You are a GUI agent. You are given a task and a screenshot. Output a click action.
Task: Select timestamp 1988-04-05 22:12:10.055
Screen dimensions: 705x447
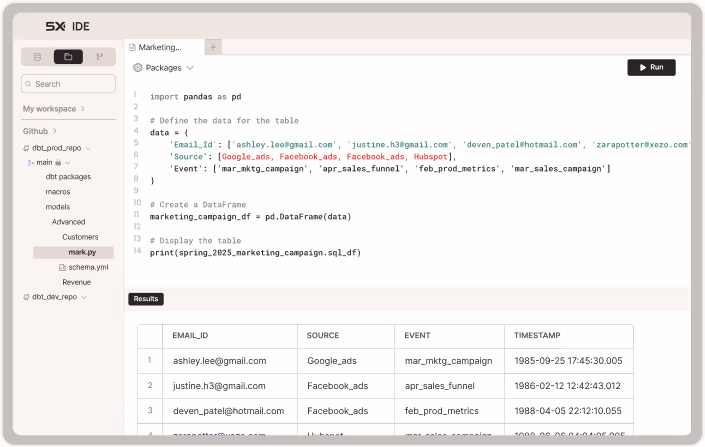tap(568, 411)
